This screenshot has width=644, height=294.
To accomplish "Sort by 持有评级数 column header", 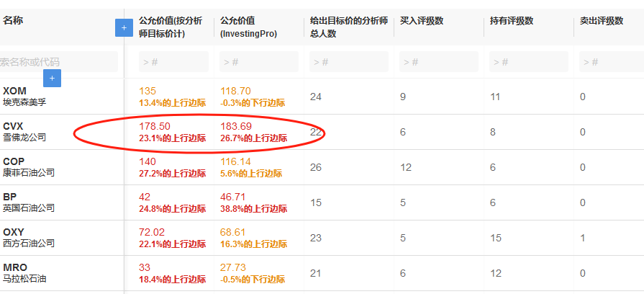I will tap(514, 21).
